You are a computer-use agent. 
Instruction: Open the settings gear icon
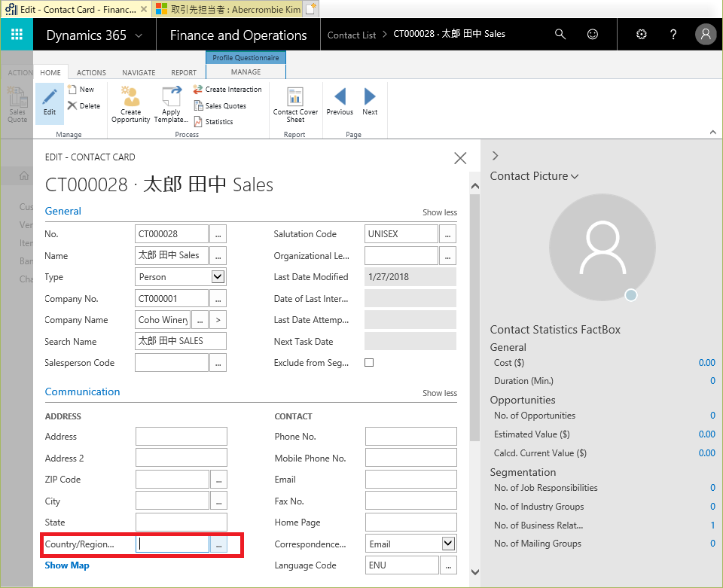click(x=642, y=34)
